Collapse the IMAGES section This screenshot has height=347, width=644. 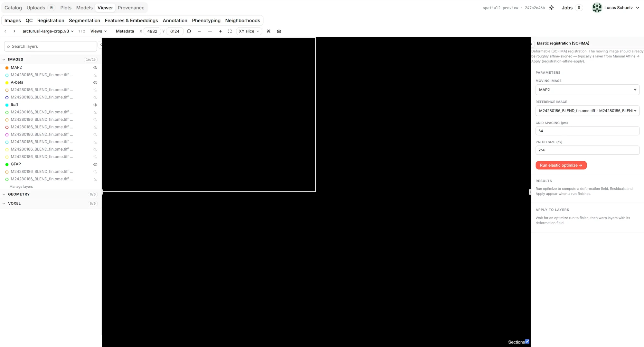[x=4, y=60]
